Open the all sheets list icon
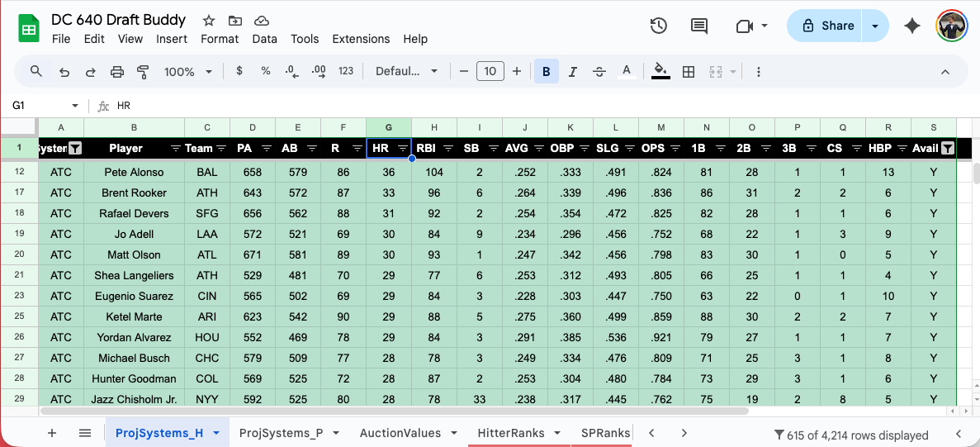Viewport: 980px width, 447px height. [85, 433]
